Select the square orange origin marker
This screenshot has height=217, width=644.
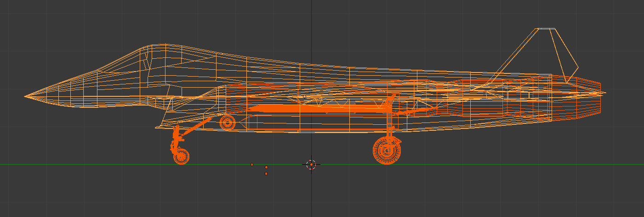[266, 174]
